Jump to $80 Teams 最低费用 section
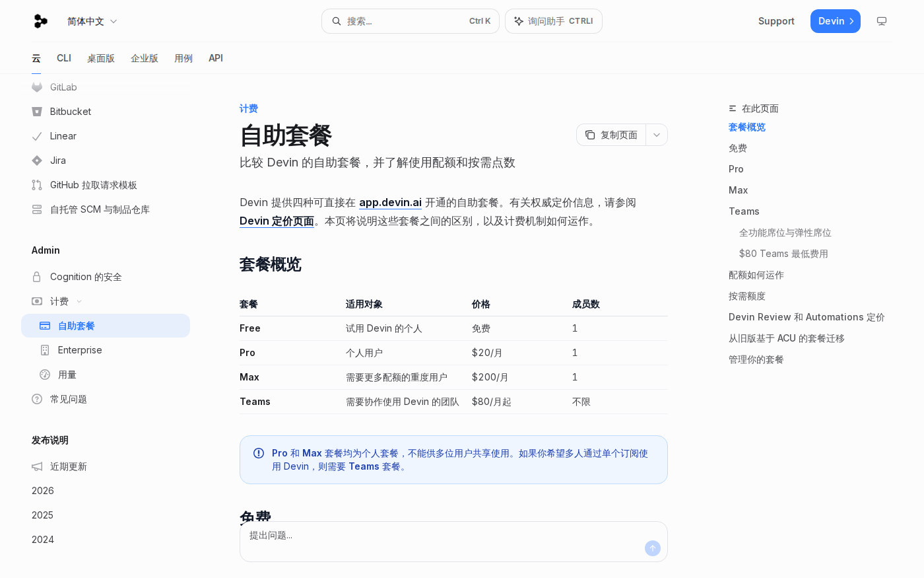The width and height of the screenshot is (924, 578). pyautogui.click(x=783, y=254)
